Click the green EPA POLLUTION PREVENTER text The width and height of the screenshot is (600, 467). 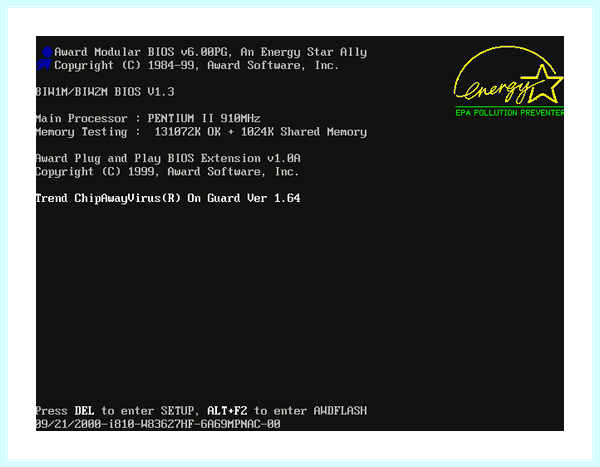(x=509, y=113)
